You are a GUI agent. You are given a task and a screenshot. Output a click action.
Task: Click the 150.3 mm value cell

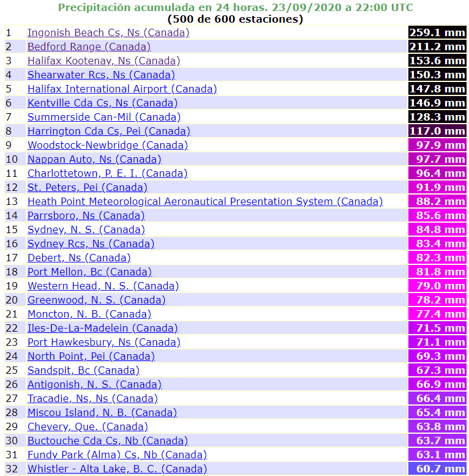coord(437,75)
